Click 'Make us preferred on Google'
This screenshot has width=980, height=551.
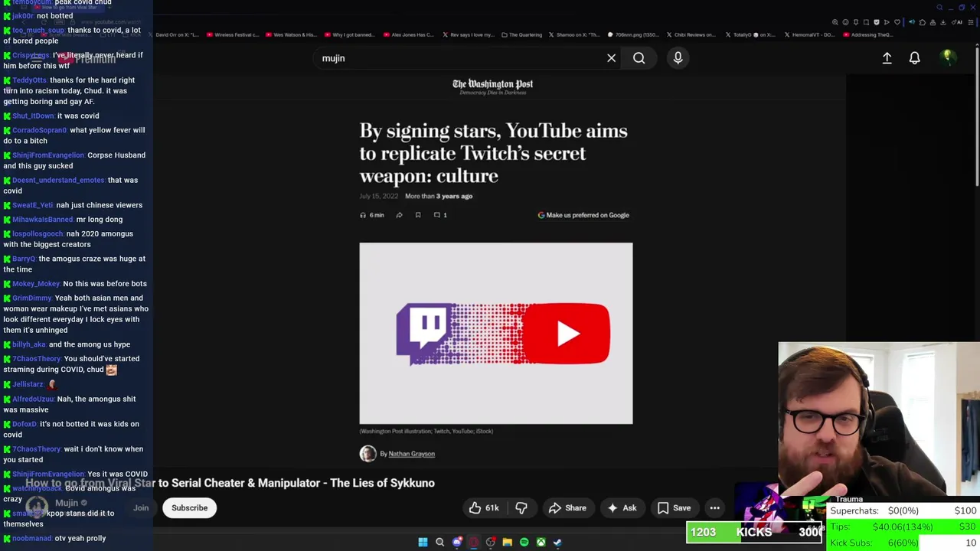coord(583,215)
